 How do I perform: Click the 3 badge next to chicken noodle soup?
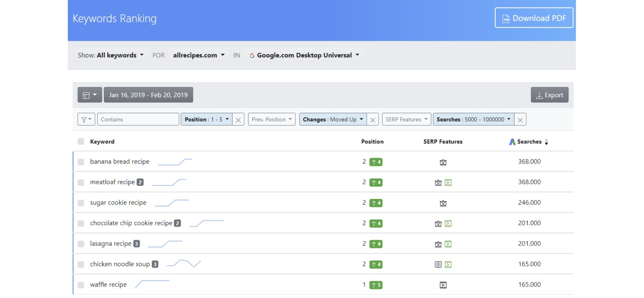(x=155, y=264)
